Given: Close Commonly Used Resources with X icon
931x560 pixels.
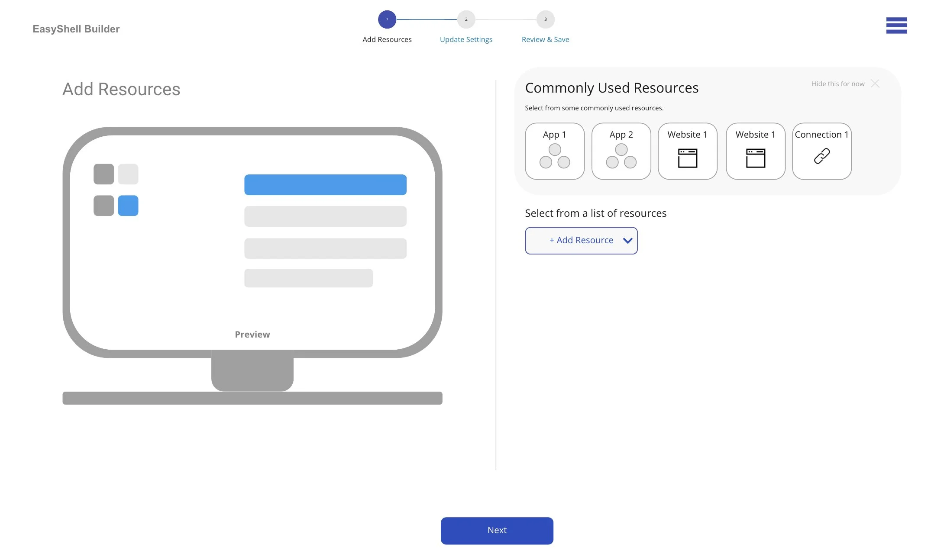Looking at the screenshot, I should coord(875,84).
